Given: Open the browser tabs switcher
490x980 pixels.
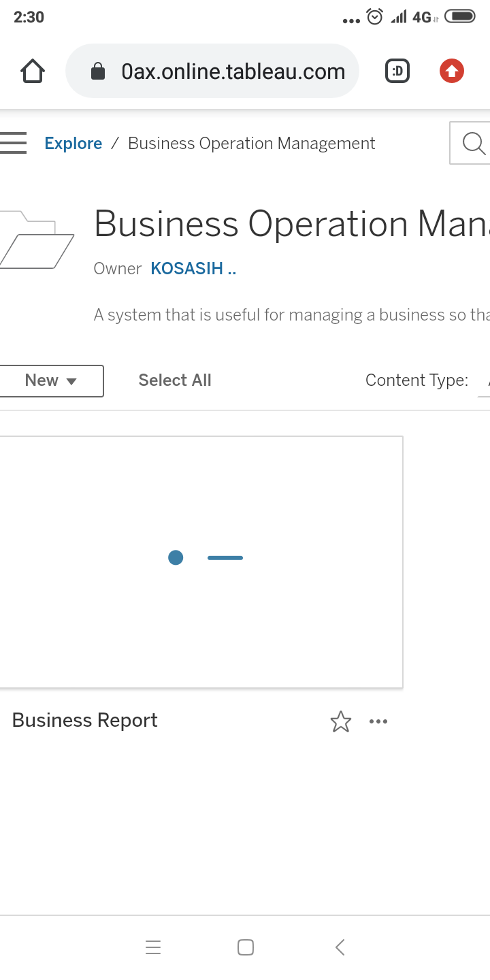Looking at the screenshot, I should [x=397, y=70].
